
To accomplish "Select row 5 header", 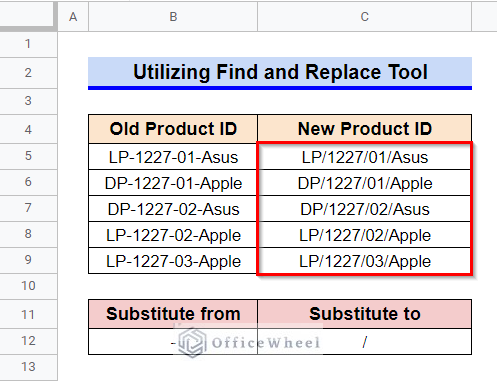I will [x=28, y=156].
